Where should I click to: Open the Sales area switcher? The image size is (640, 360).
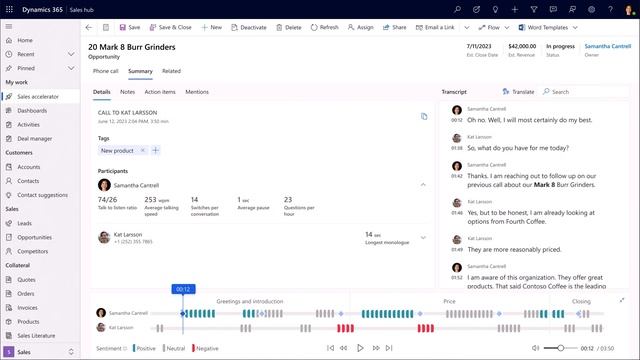click(40, 352)
